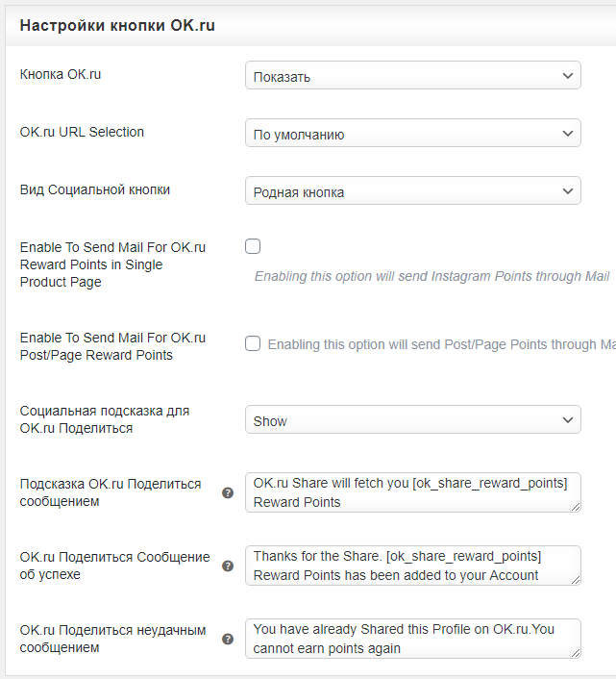Click description text about Instagram Points through Mail
The width and height of the screenshot is (616, 679).
coord(431,276)
